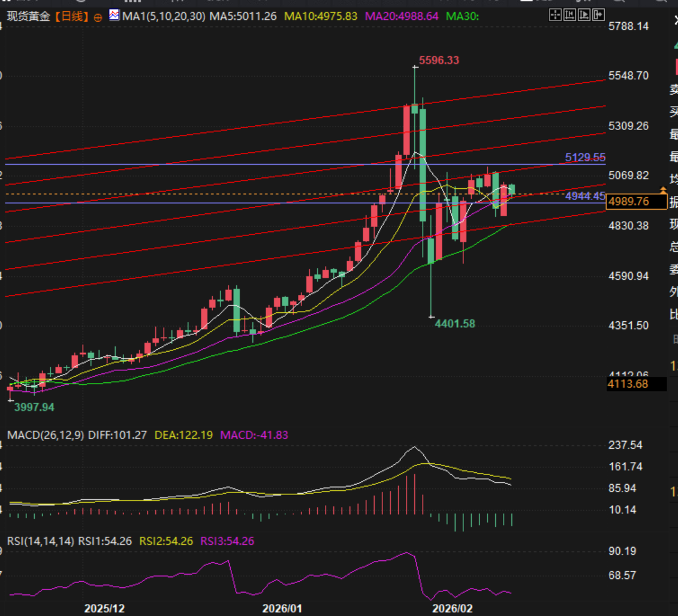Viewport: 678px width, 616px height.
Task: Click the chart axis icon with play arrow
Action: (584, 15)
